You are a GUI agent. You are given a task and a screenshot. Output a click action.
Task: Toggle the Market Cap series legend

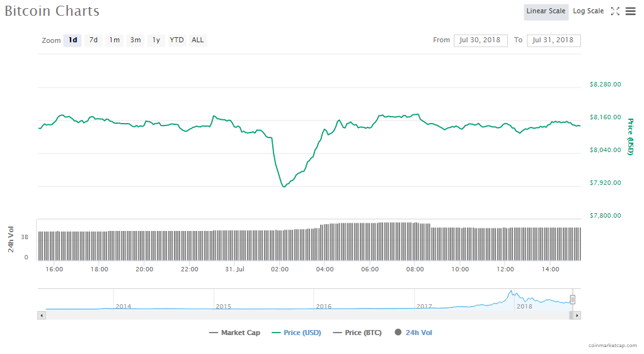(234, 333)
